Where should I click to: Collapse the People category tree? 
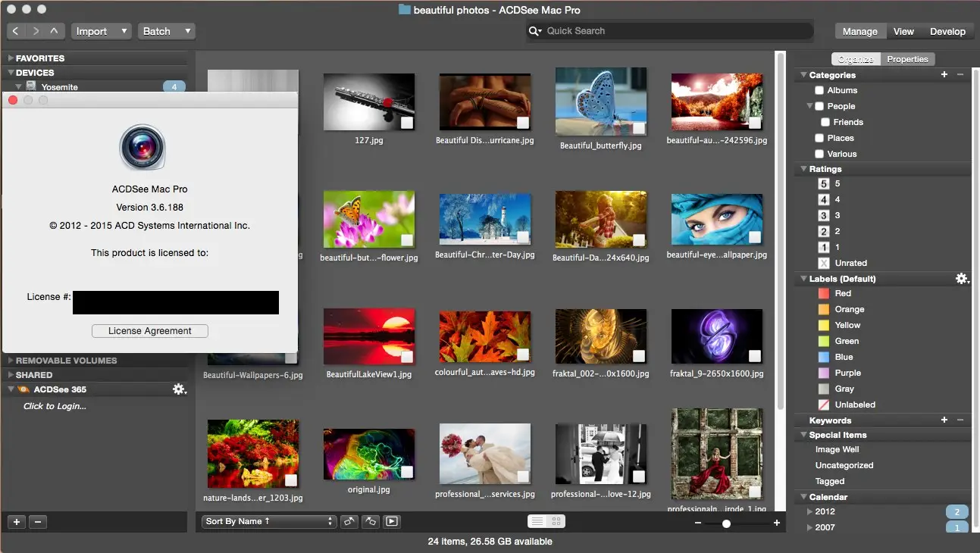click(809, 106)
